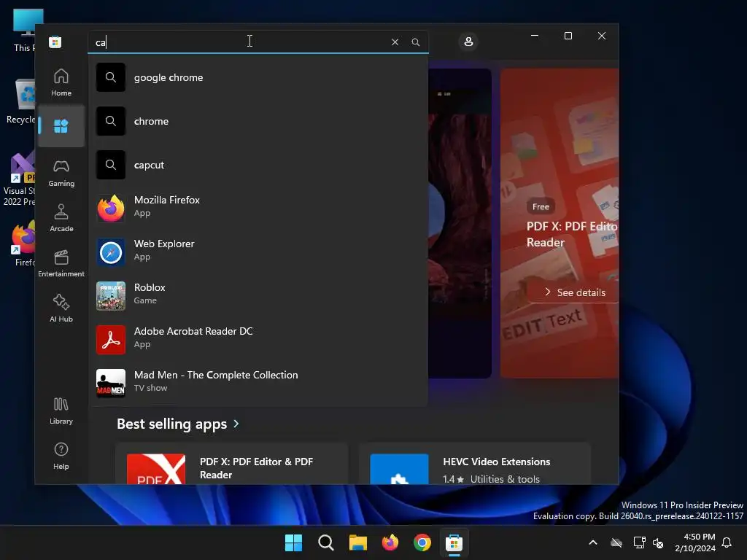Click the Microsoft Store logo icon in the title bar
747x560 pixels.
click(55, 42)
